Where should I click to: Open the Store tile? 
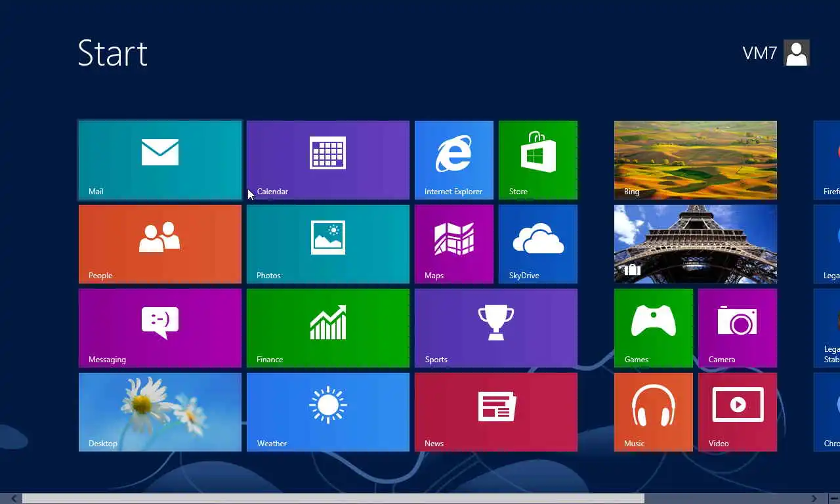click(x=538, y=160)
